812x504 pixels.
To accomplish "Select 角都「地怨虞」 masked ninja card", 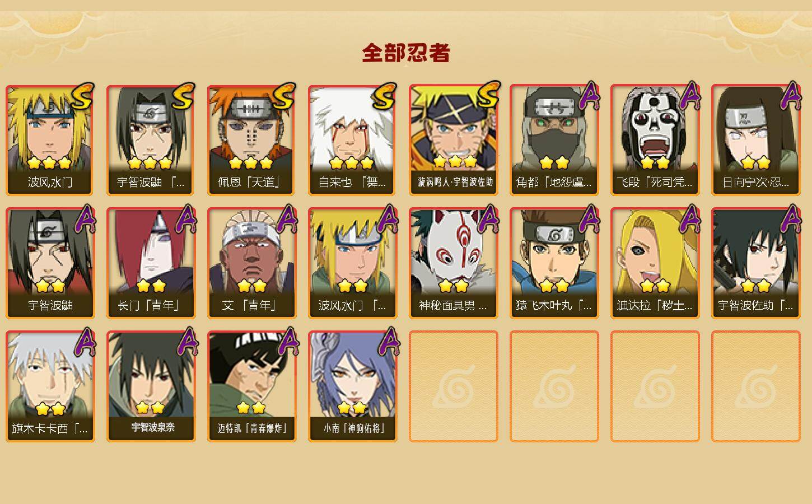I will (554, 140).
